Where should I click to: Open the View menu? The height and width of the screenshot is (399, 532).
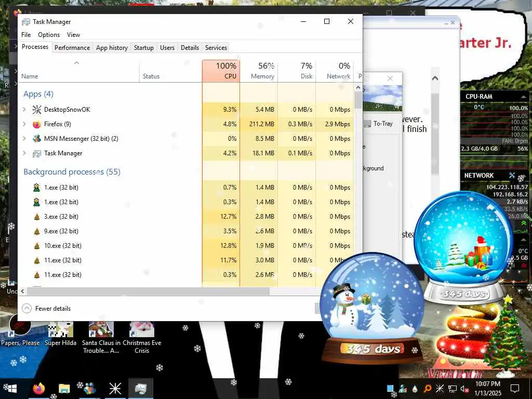tap(73, 35)
